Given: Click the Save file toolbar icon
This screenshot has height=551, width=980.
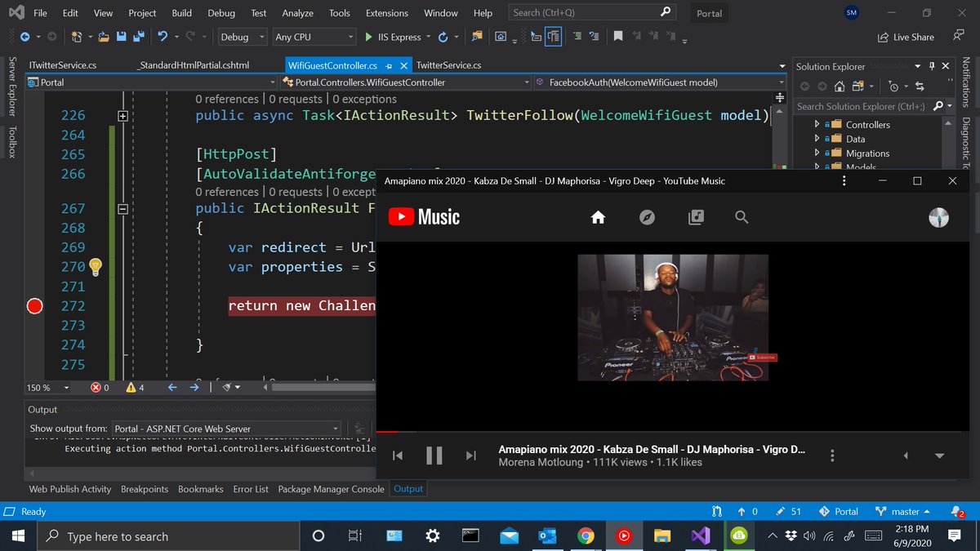Looking at the screenshot, I should [x=121, y=37].
